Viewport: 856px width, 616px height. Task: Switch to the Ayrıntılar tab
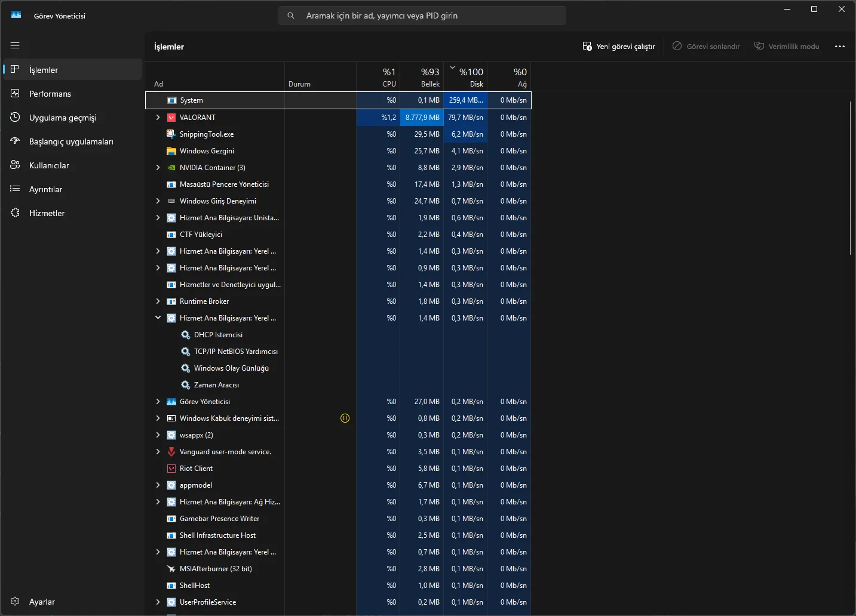click(72, 189)
